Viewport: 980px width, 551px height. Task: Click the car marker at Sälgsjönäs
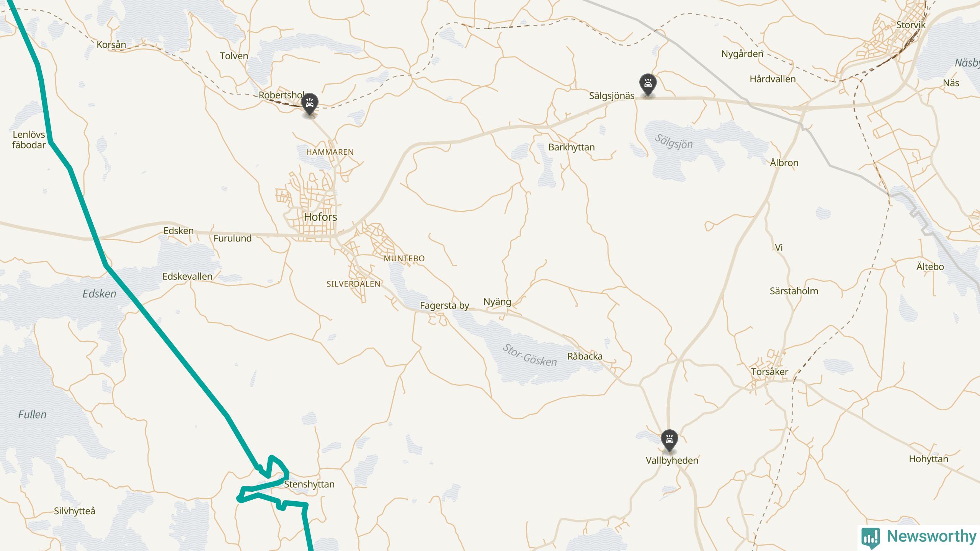tap(648, 85)
